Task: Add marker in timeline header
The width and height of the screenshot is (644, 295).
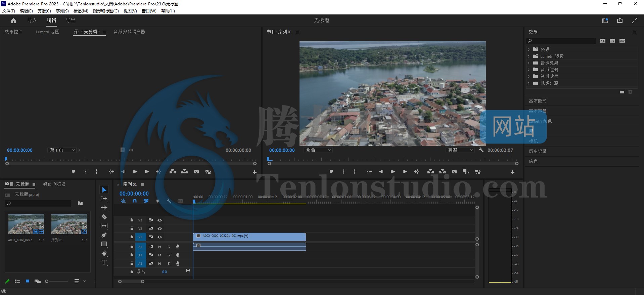Action: [x=157, y=201]
